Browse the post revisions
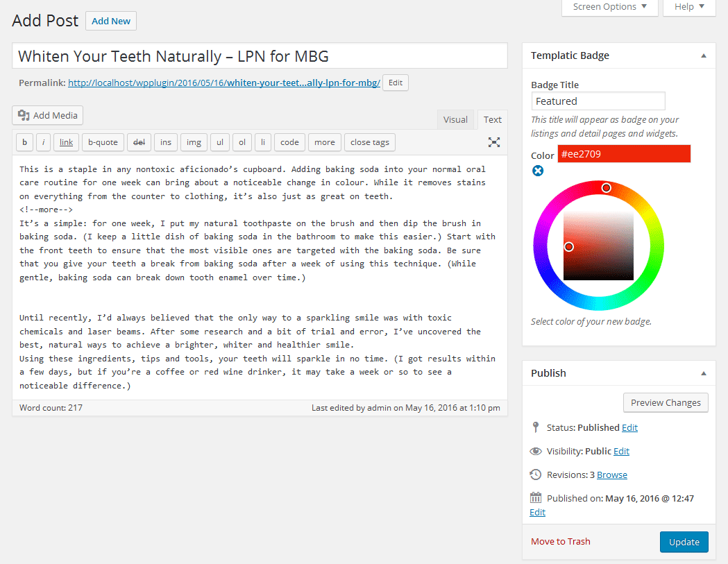728x564 pixels. point(612,475)
